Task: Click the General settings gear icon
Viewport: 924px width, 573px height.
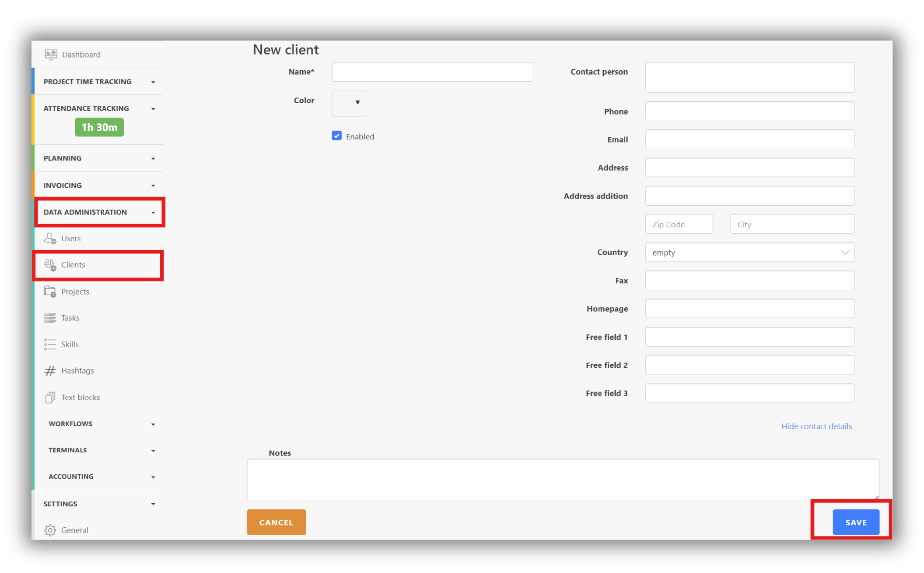Action: pos(50,530)
